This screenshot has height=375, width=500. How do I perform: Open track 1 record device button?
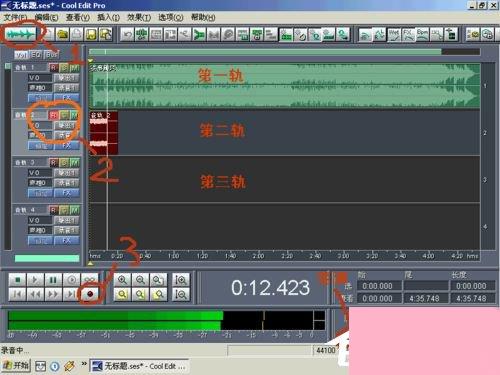[67, 88]
